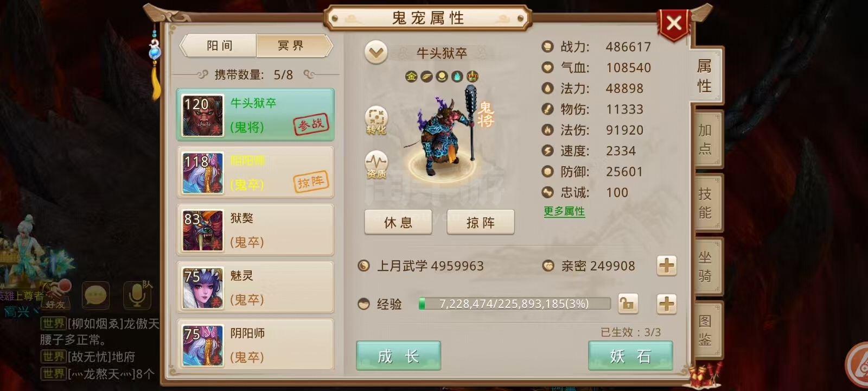Open the 加点 side tab

(706, 139)
